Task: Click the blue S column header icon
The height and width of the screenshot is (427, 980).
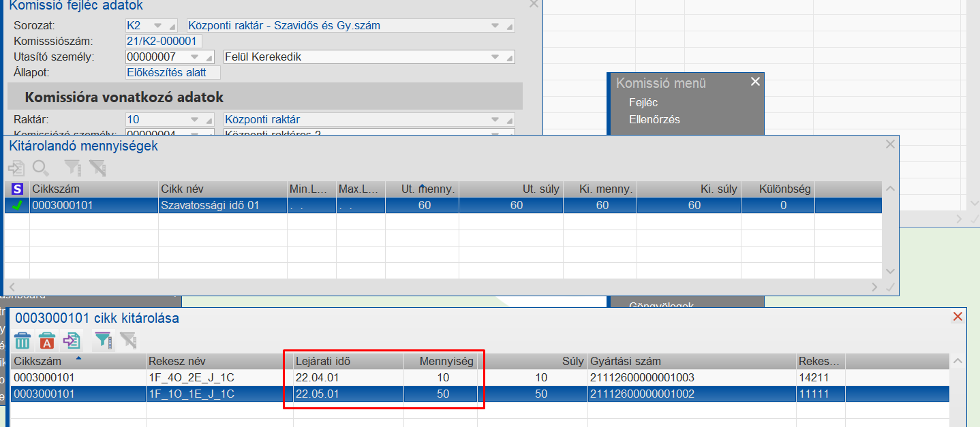Action: (17, 189)
